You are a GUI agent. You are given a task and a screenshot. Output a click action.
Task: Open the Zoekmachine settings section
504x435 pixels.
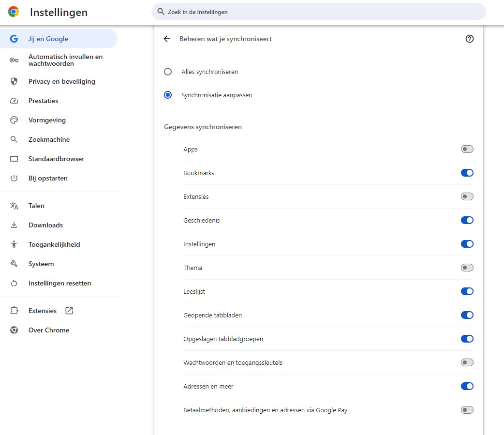click(49, 139)
